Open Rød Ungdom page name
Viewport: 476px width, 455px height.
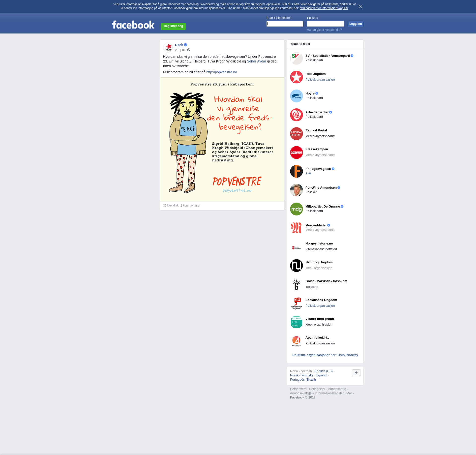point(316,74)
